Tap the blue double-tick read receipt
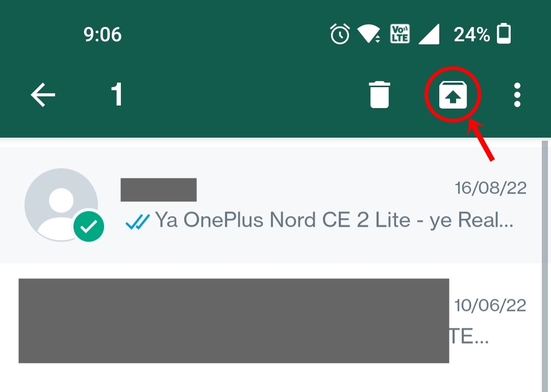551x392 pixels. tap(137, 222)
